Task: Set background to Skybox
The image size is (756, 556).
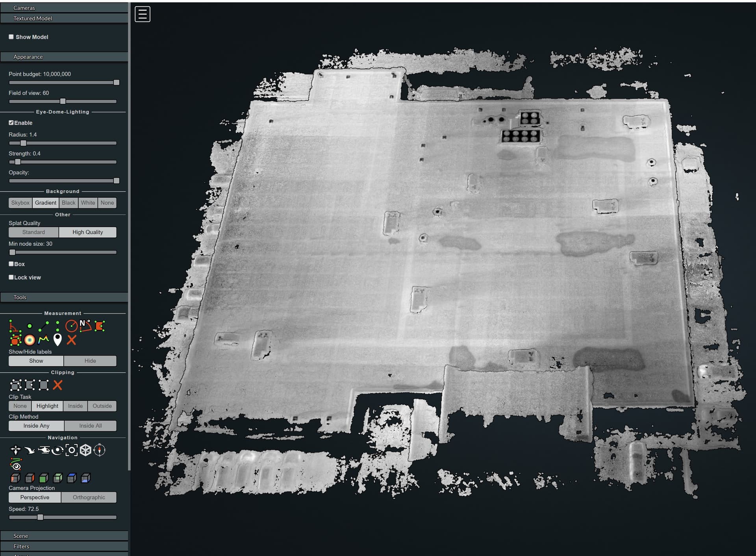Action: tap(20, 203)
